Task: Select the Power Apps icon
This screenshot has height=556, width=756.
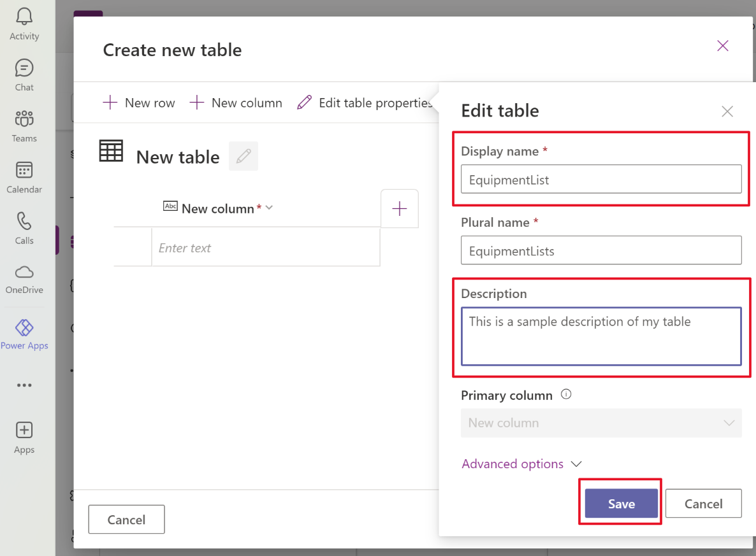Action: click(x=24, y=328)
